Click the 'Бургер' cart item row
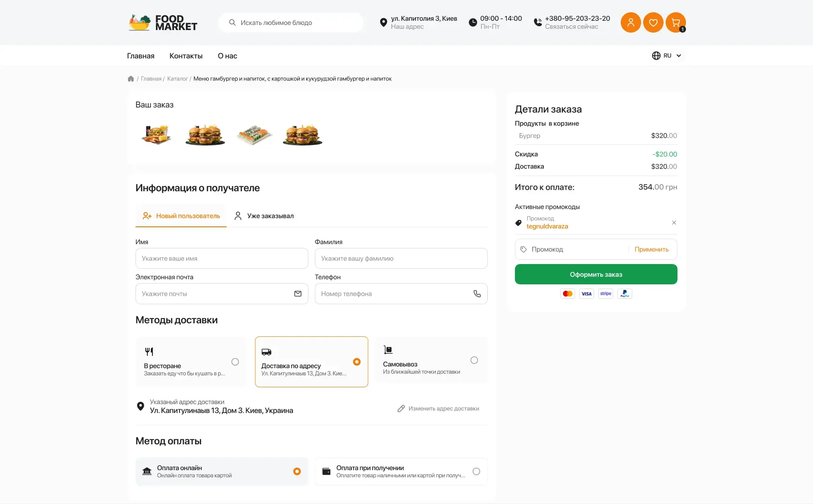813x504 pixels. click(596, 135)
